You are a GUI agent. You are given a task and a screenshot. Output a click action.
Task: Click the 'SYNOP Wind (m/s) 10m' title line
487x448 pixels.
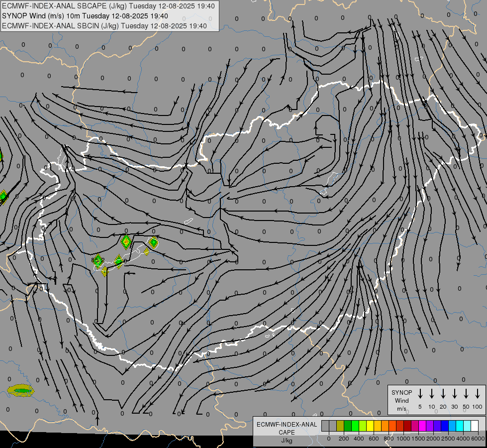(x=85, y=16)
